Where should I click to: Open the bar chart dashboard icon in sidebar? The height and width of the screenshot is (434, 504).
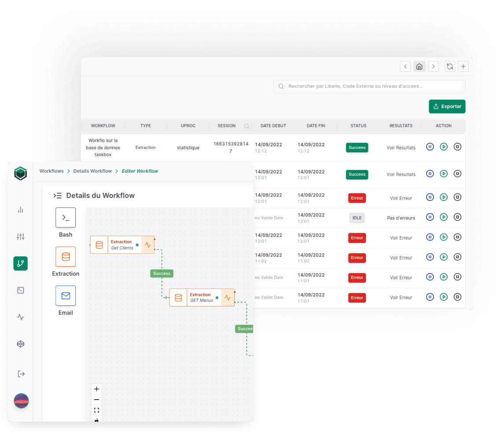coord(20,210)
